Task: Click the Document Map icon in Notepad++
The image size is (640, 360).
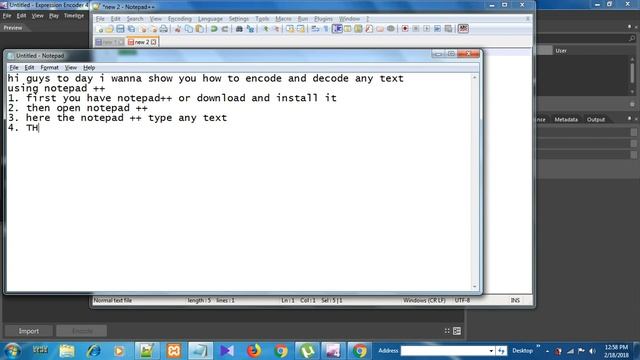Action: click(358, 29)
